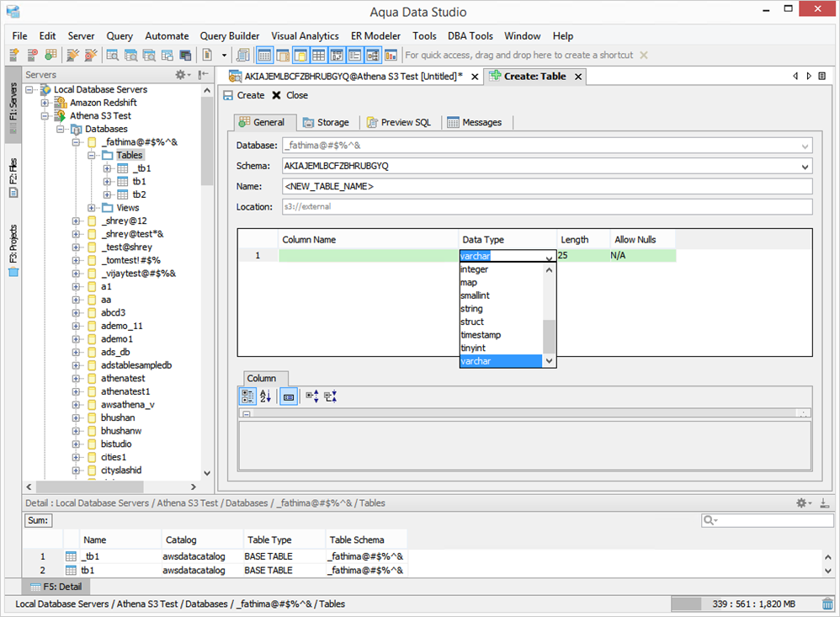Click the garbage collect trash icon

827,604
